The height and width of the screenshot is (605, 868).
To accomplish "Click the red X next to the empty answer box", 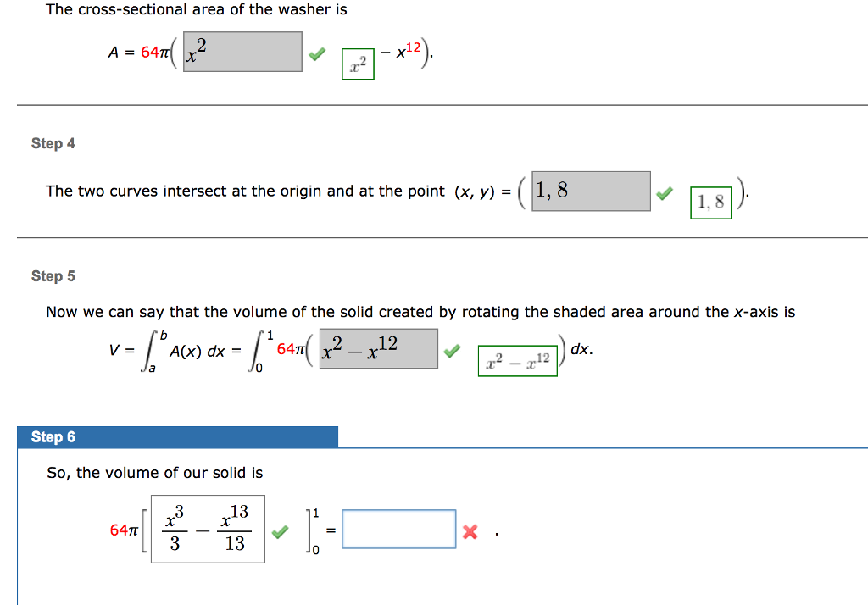I will [x=470, y=532].
